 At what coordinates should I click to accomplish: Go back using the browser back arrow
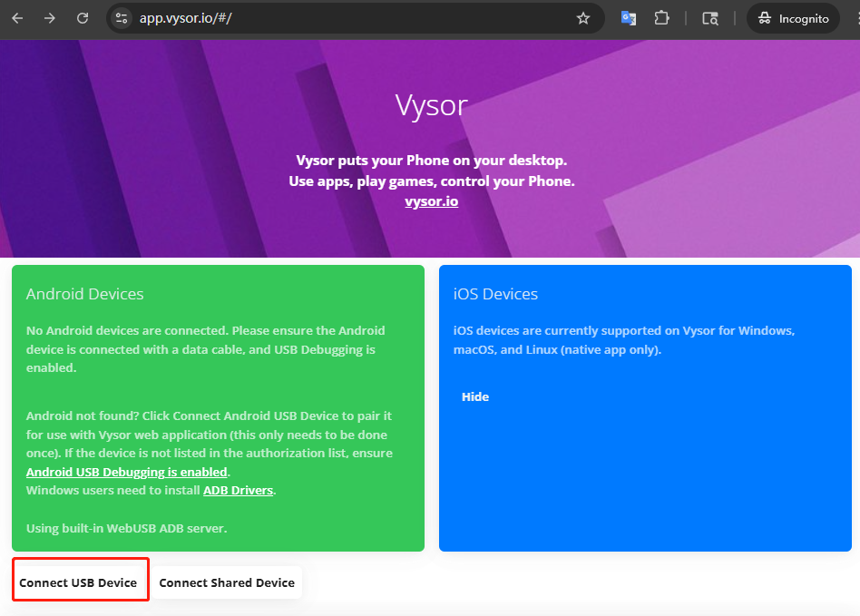(x=17, y=18)
